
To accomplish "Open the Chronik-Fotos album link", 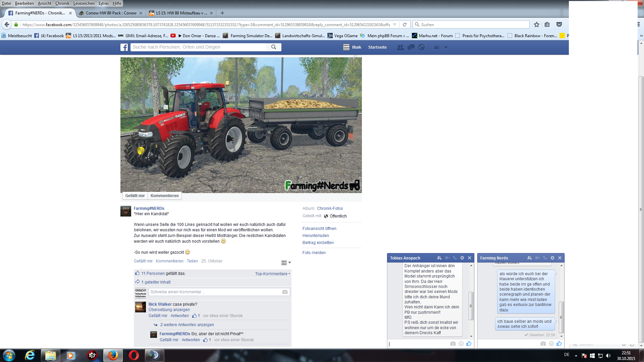I will pos(330,208).
